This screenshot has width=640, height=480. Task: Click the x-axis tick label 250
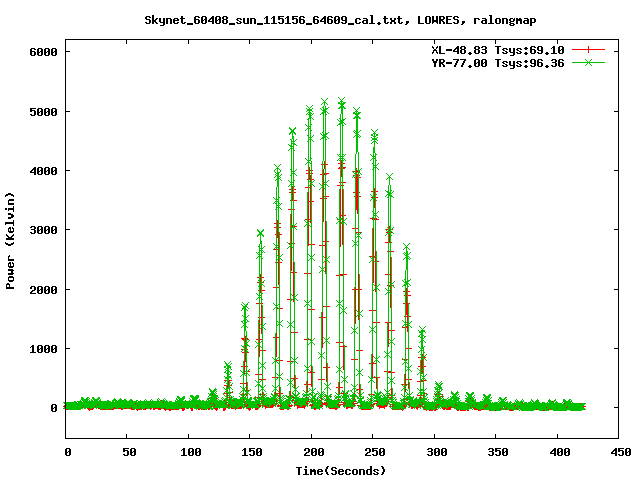(375, 452)
